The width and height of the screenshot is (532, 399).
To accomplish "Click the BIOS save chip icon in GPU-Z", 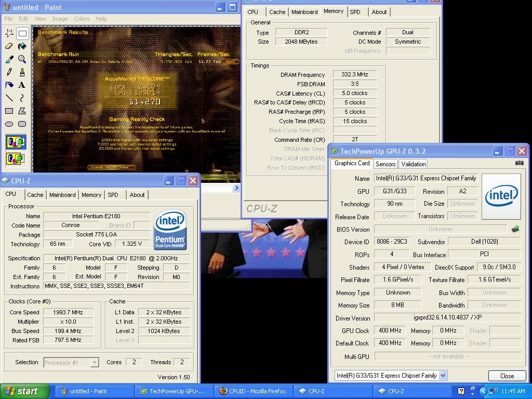I will 515,229.
